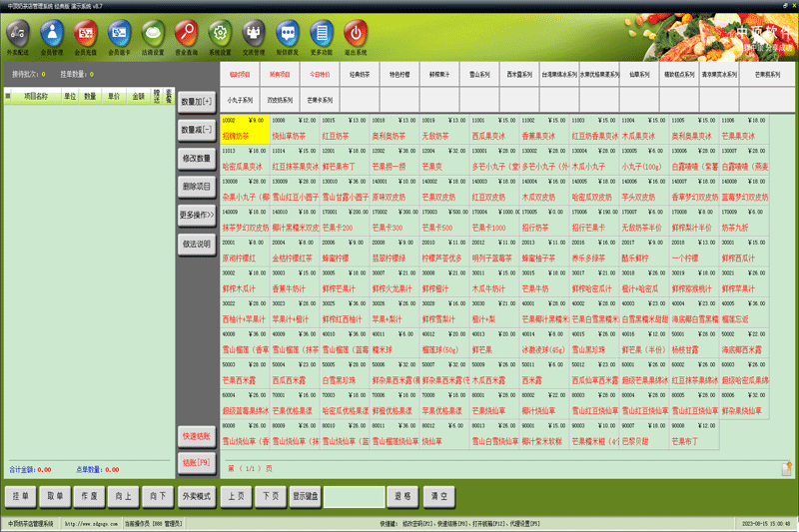
Task: Click 退出系统 power icon
Action: click(x=356, y=37)
